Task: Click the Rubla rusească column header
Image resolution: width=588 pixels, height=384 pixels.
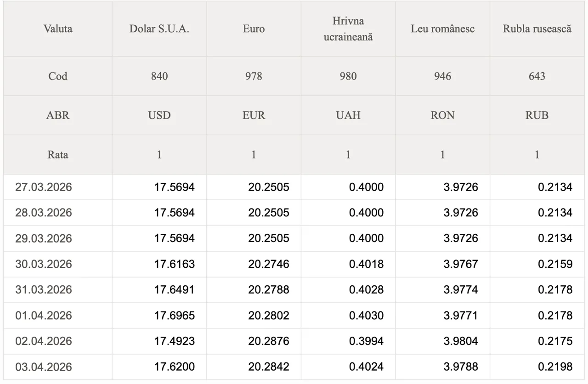Action: point(537,29)
